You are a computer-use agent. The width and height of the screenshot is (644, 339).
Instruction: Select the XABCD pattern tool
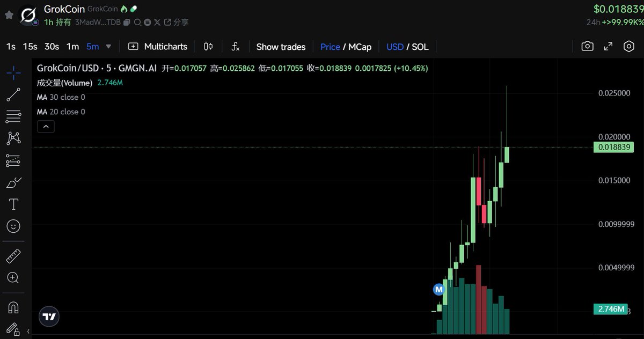tap(13, 138)
